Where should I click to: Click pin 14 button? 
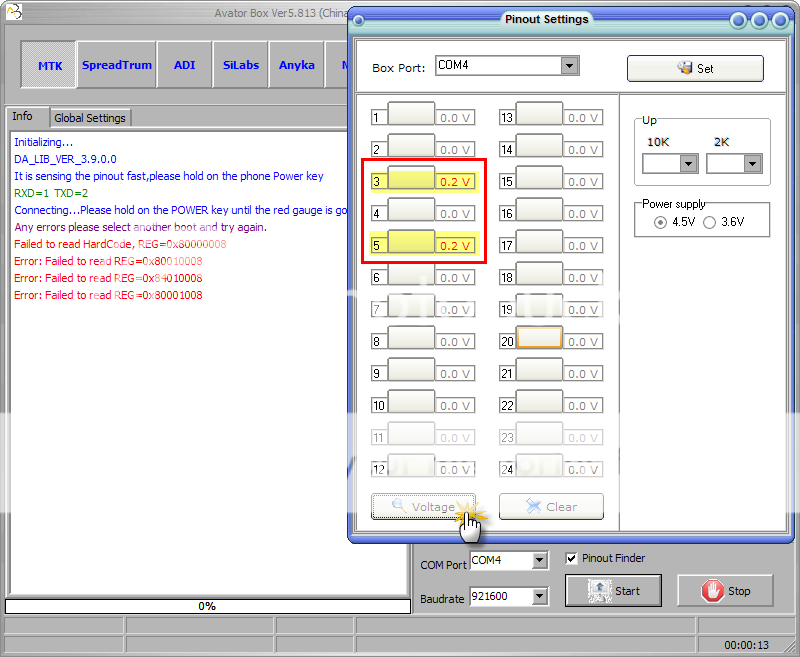tap(539, 145)
